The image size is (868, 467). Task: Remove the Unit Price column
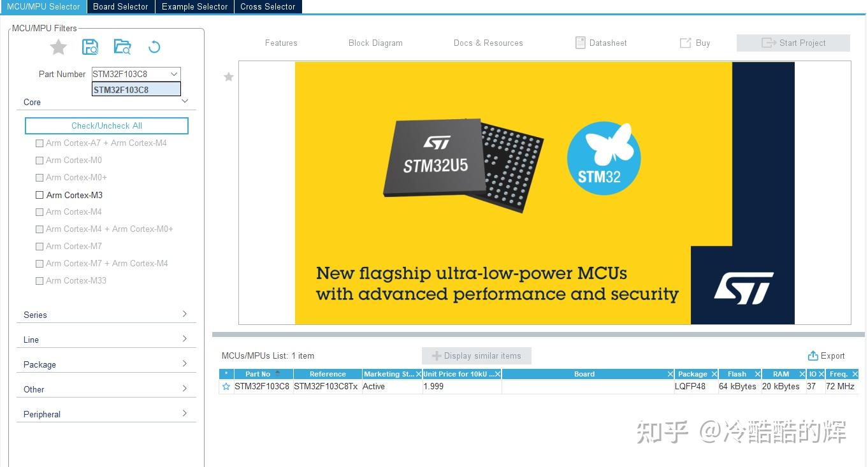(498, 374)
